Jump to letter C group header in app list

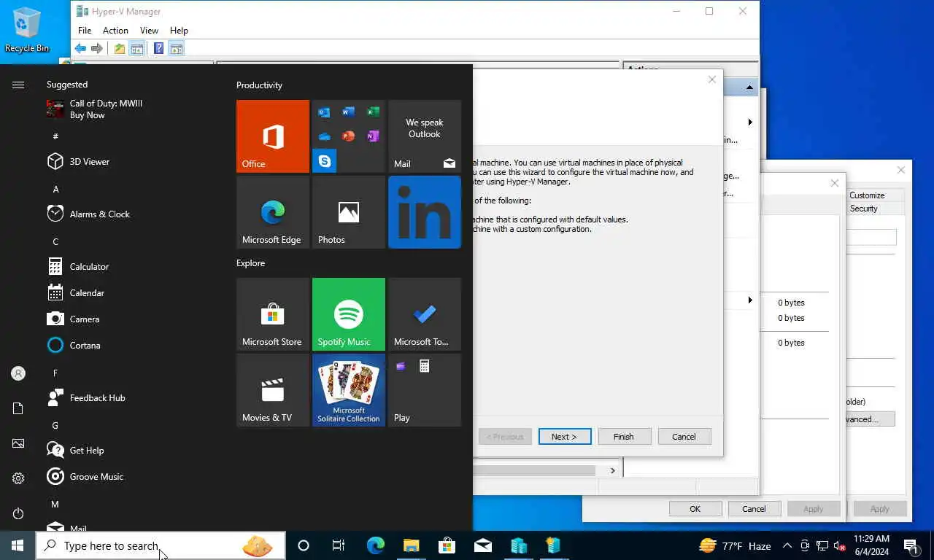coord(55,241)
